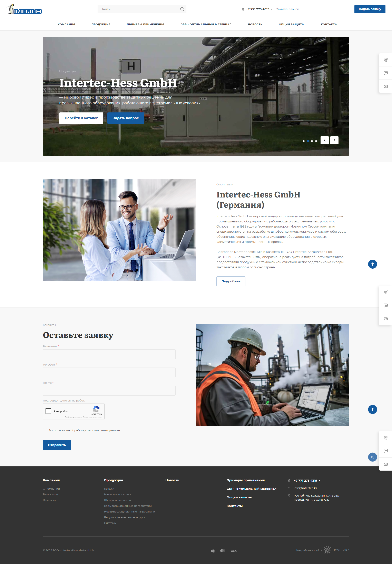Click the chat bubble icon beside the Отправить row
The width and height of the screenshot is (392, 564).
(386, 451)
